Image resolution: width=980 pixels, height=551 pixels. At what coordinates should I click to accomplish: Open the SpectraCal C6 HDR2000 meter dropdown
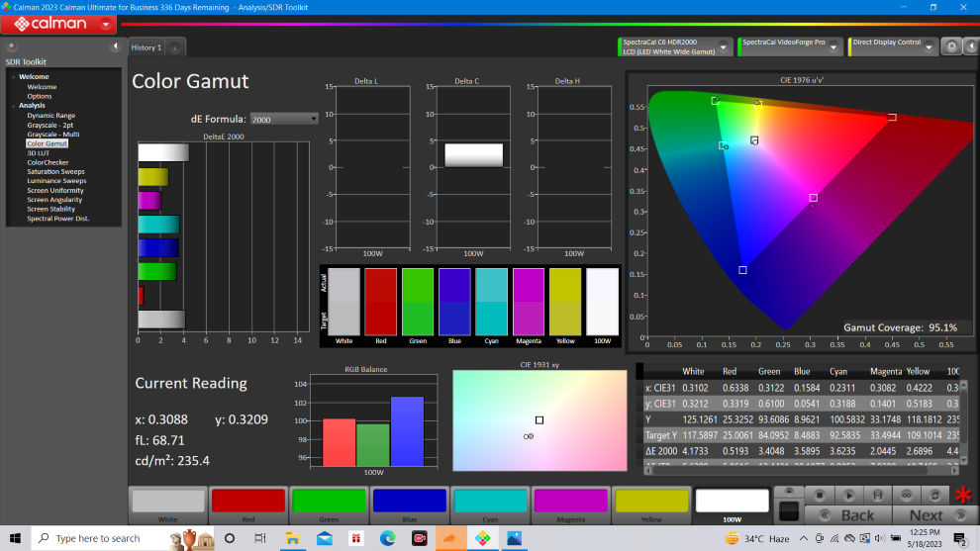724,46
